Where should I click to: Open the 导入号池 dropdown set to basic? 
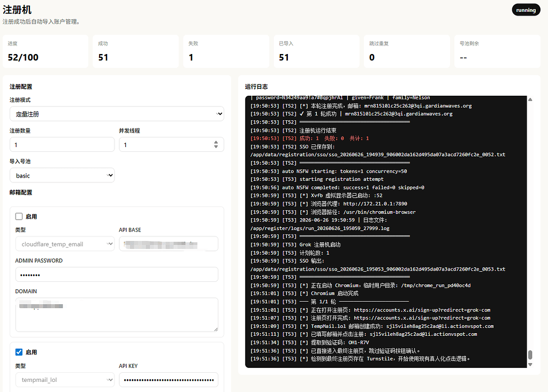(62, 175)
